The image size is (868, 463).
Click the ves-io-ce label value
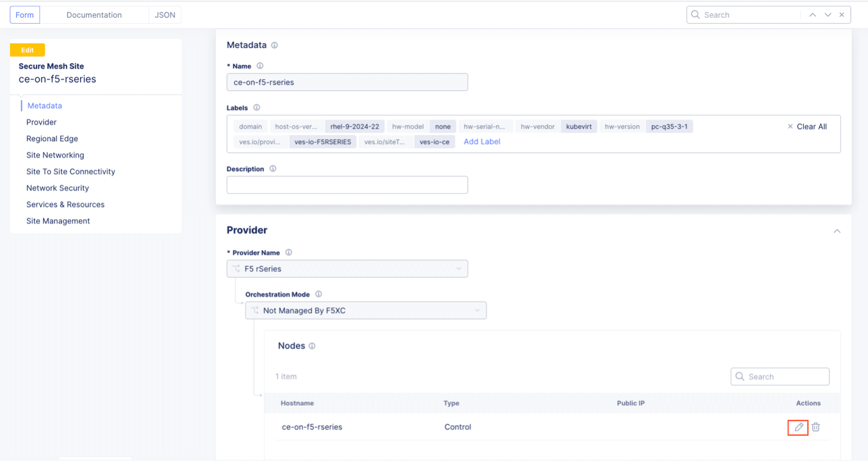pos(435,142)
